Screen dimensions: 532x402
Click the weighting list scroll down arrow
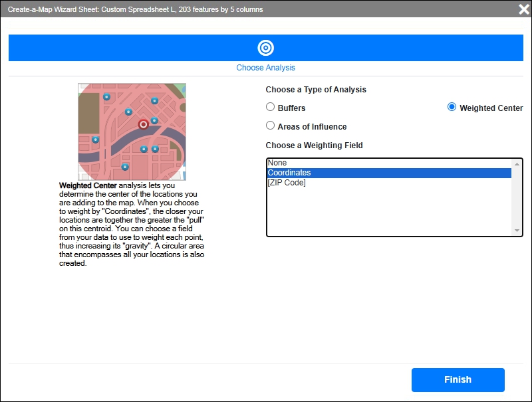[x=517, y=231]
